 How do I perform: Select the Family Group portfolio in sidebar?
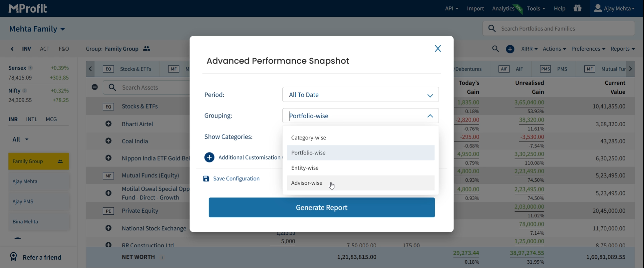tap(39, 162)
